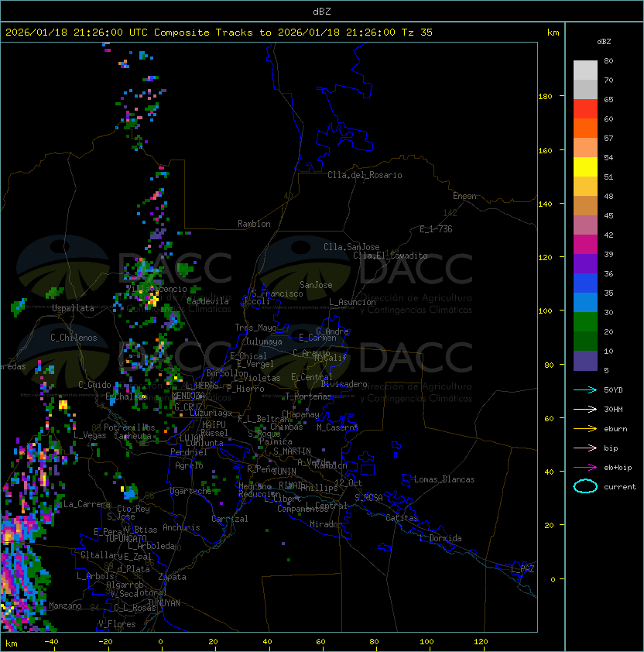
Task: Click the 'TUNUYAN' place label
Action: (x=164, y=603)
